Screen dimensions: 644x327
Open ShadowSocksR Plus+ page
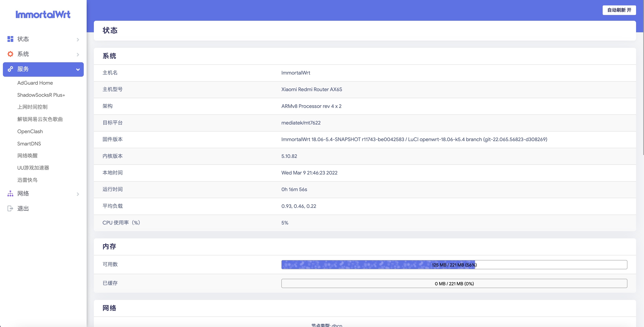[x=41, y=95]
